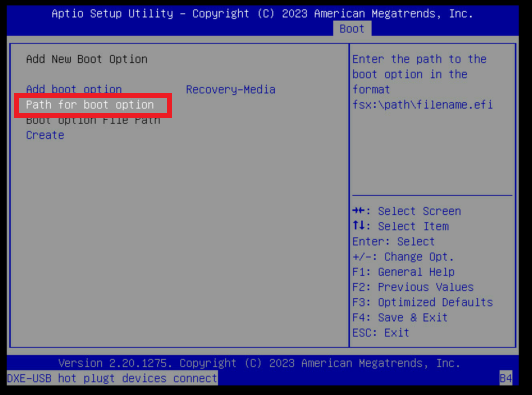Select the Add boot option entry
The image size is (532, 395).
74,89
